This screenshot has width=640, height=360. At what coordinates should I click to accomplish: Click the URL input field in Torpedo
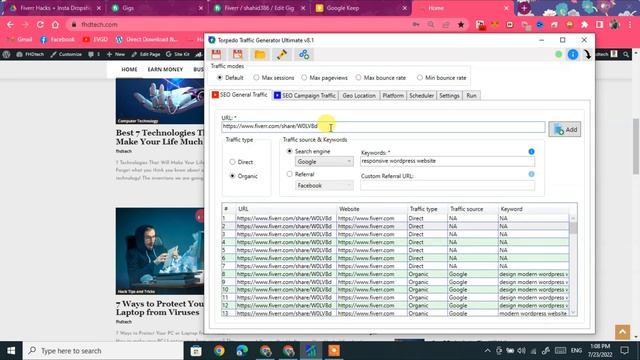click(383, 127)
